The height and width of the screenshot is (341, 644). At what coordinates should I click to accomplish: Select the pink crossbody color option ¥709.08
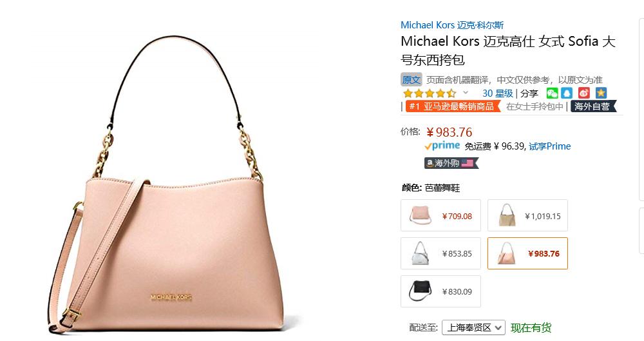click(x=440, y=215)
